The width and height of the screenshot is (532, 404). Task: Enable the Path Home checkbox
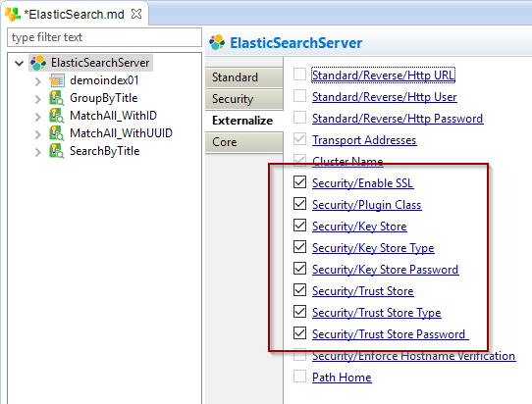pos(300,376)
